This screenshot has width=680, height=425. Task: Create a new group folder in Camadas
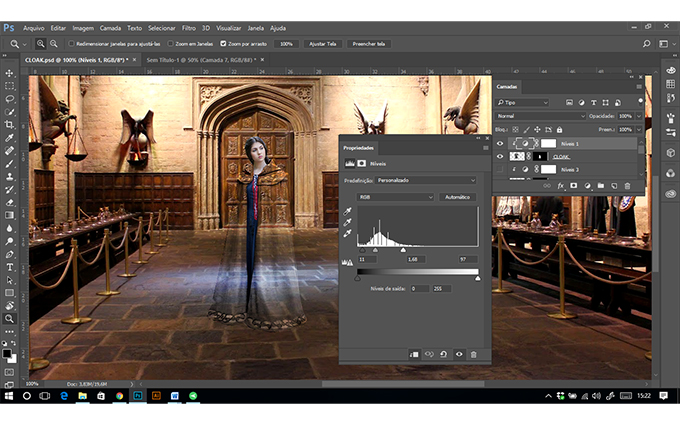pos(601,186)
